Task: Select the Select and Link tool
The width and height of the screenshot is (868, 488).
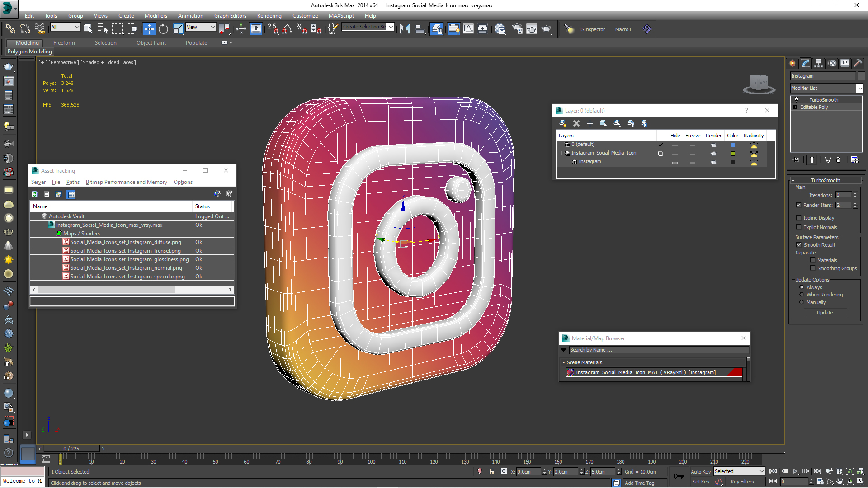Action: click(10, 29)
